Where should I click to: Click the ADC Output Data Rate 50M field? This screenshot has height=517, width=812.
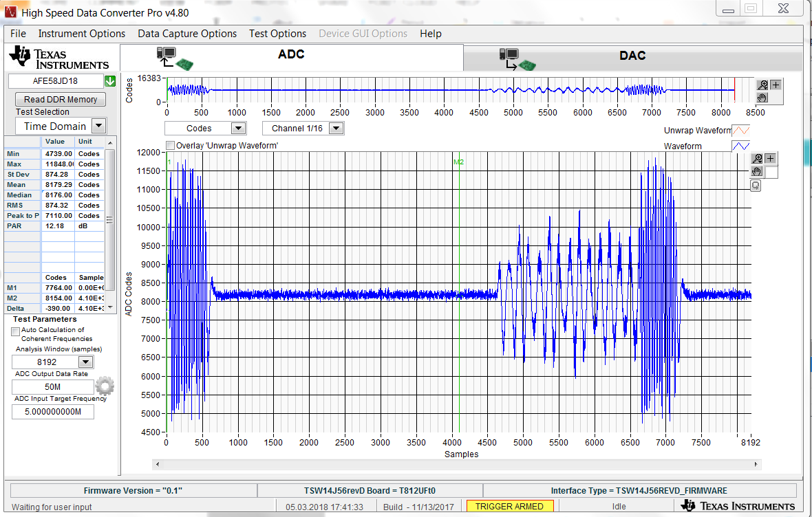[x=53, y=386]
